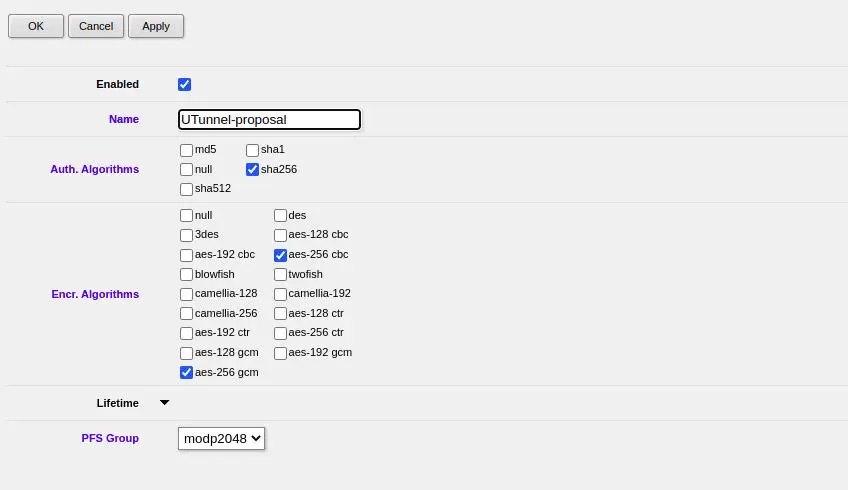This screenshot has height=490, width=848.
Task: Check aes-192 gcm encryption option
Action: click(280, 353)
